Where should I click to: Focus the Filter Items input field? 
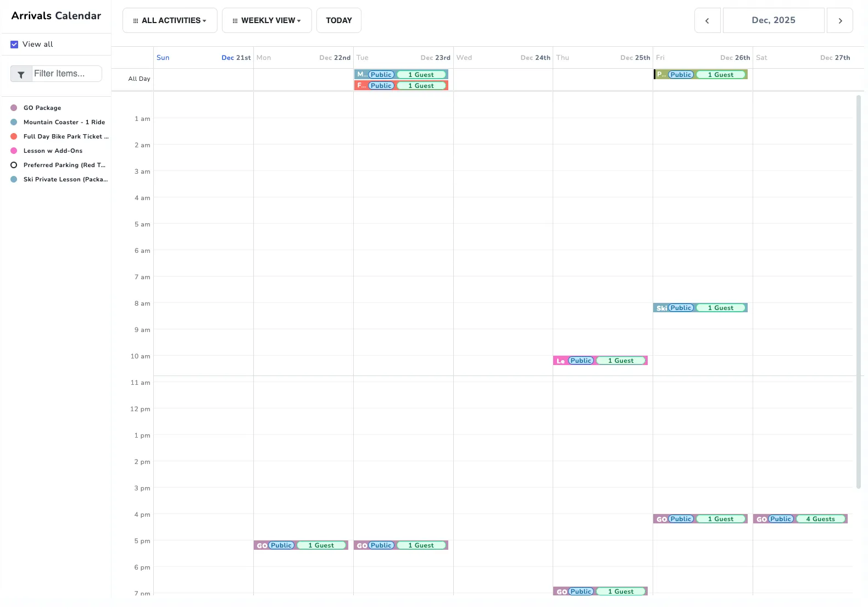(x=67, y=74)
